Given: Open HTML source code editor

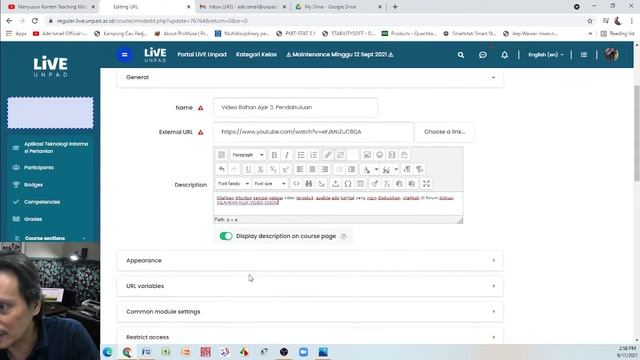Looking at the screenshot, I should tap(296, 184).
